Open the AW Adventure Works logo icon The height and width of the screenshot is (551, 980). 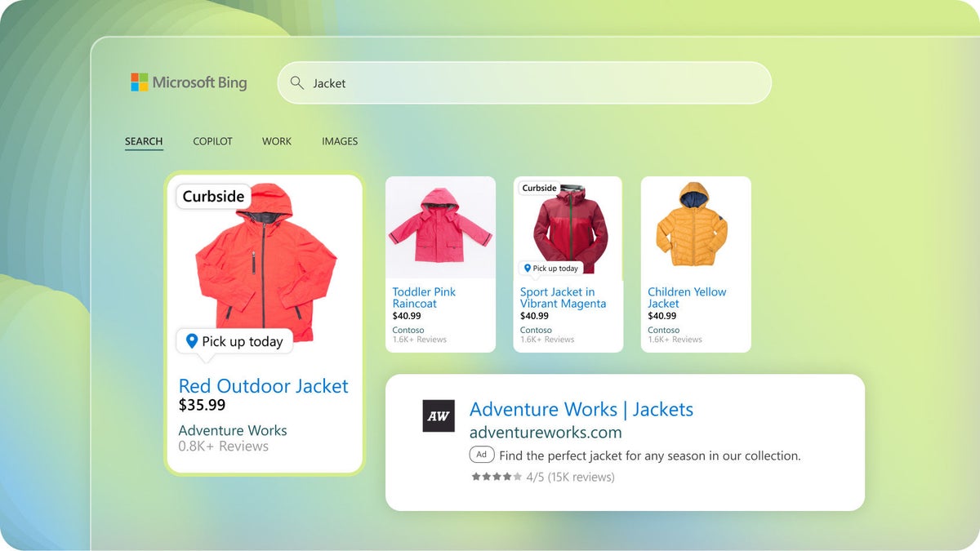[439, 417]
